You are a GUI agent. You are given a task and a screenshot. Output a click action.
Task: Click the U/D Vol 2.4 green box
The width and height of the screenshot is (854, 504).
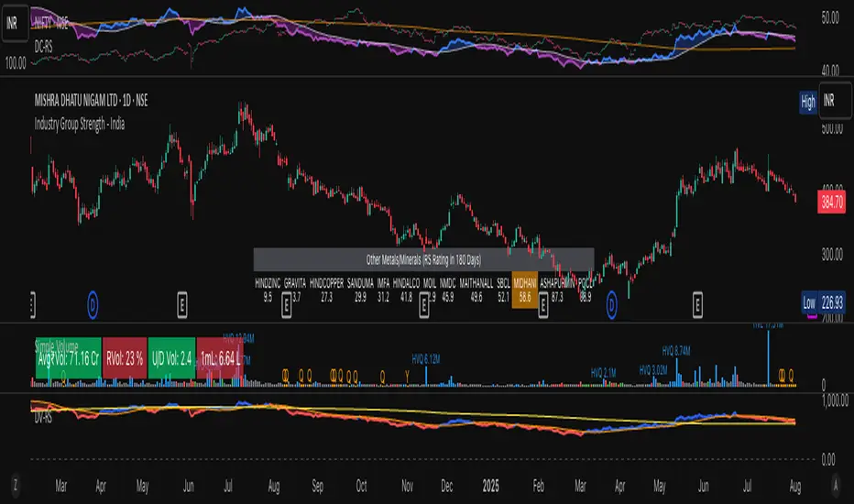(171, 358)
